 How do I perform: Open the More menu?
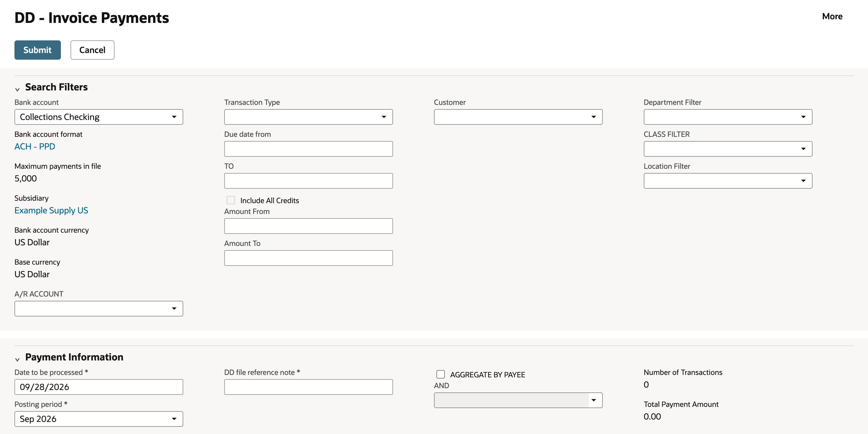click(x=832, y=16)
